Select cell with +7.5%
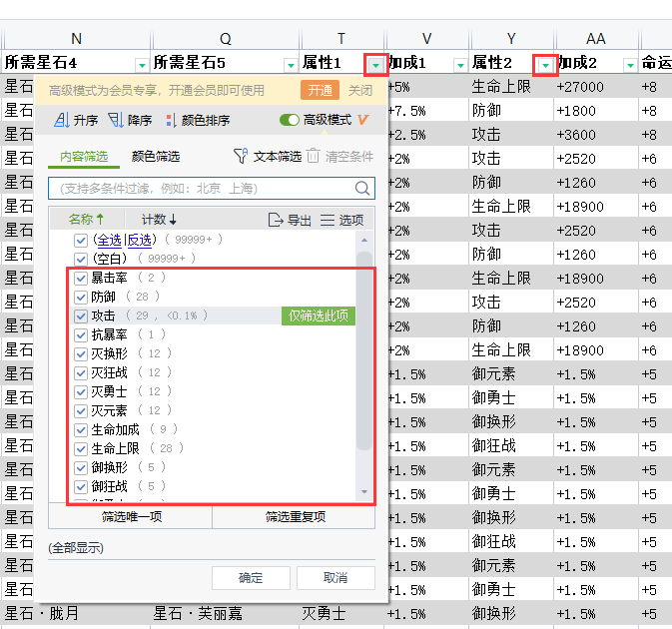This screenshot has height=629, width=672. click(x=427, y=111)
